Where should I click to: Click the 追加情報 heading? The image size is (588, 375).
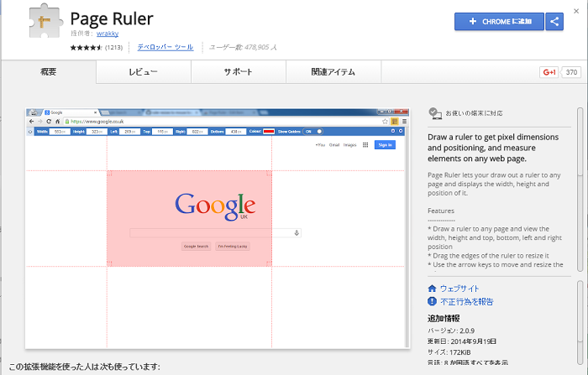tap(444, 319)
